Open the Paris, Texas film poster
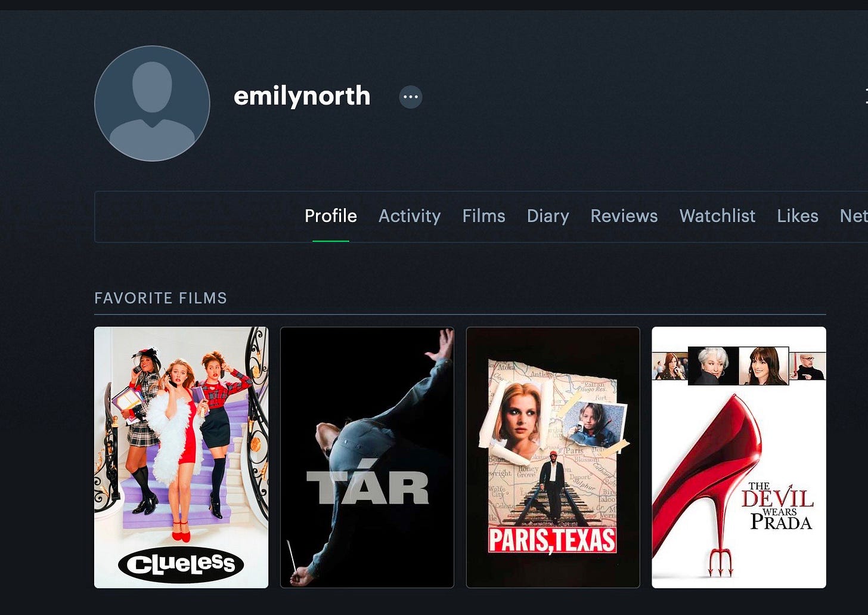This screenshot has width=868, height=615. (553, 458)
